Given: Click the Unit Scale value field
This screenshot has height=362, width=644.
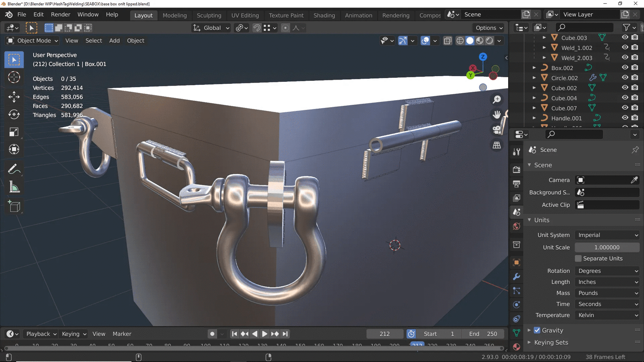Looking at the screenshot, I should click(x=607, y=247).
